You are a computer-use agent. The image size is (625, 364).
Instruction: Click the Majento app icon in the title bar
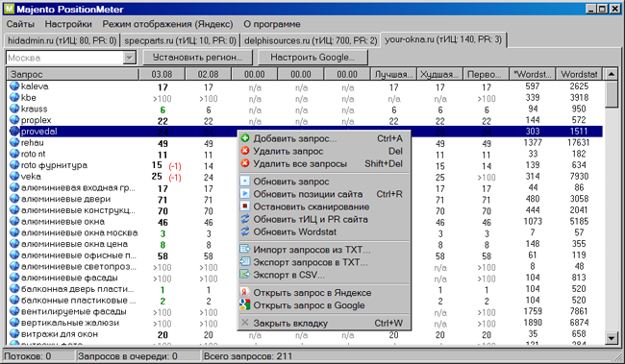pyautogui.click(x=10, y=9)
